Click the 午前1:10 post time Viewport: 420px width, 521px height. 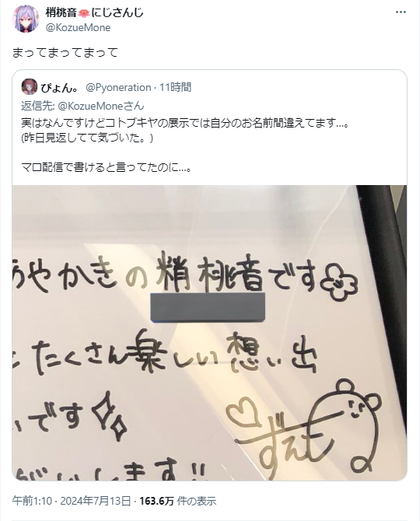(32, 501)
